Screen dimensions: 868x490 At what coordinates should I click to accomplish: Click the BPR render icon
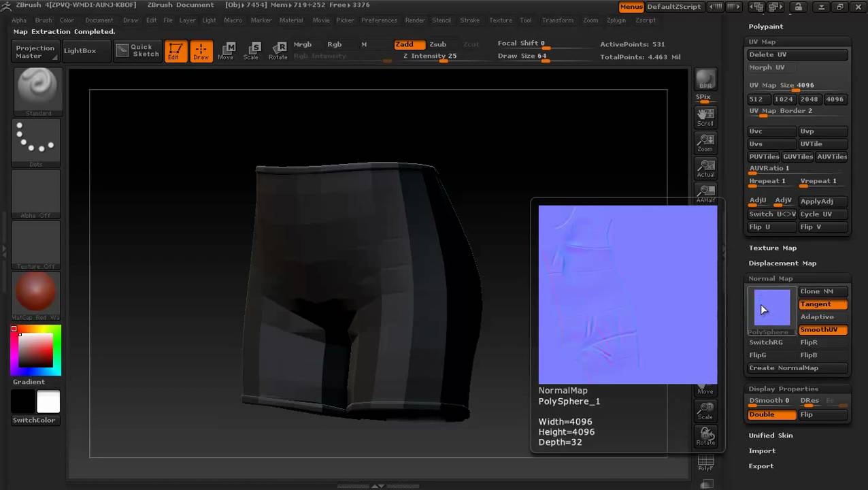[705, 79]
